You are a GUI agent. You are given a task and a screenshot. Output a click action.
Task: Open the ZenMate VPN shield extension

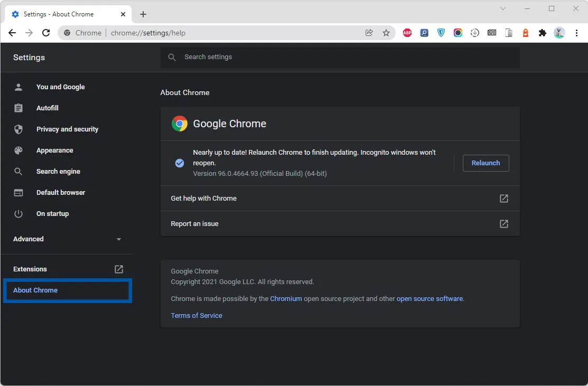(x=441, y=32)
